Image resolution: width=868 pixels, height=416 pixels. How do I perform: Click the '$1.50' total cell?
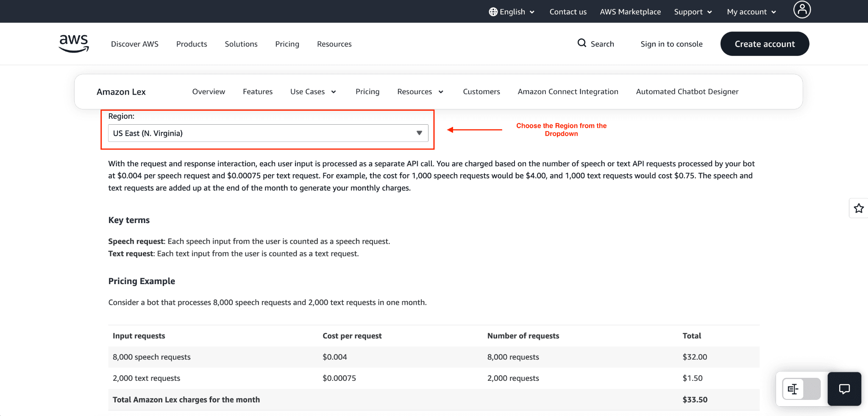click(693, 378)
